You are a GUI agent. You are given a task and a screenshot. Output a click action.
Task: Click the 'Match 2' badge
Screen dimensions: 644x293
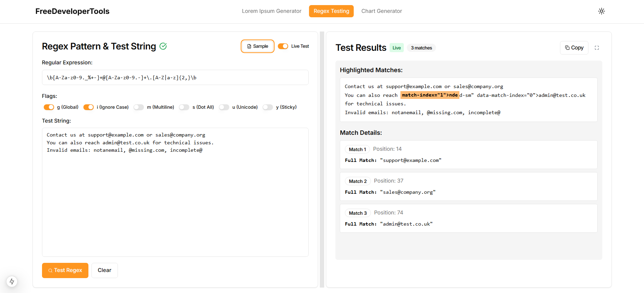(x=358, y=181)
